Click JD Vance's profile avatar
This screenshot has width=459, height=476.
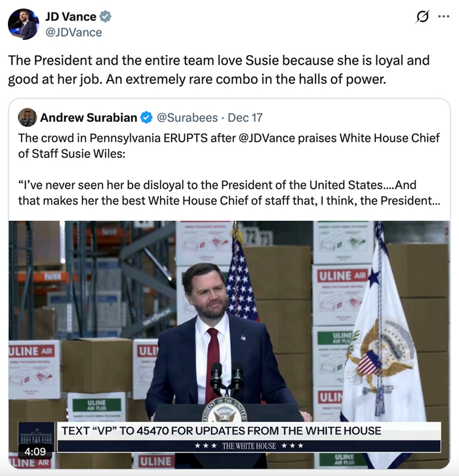click(x=24, y=24)
